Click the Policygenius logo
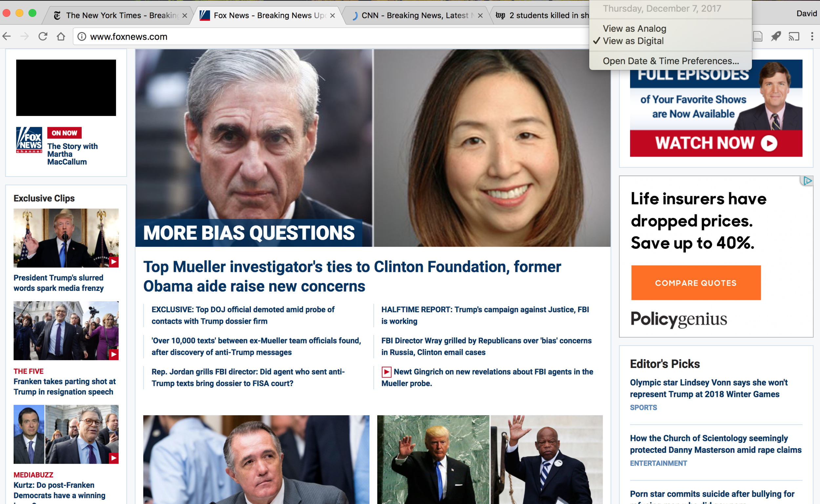Screen dimensions: 820x504 (679, 319)
